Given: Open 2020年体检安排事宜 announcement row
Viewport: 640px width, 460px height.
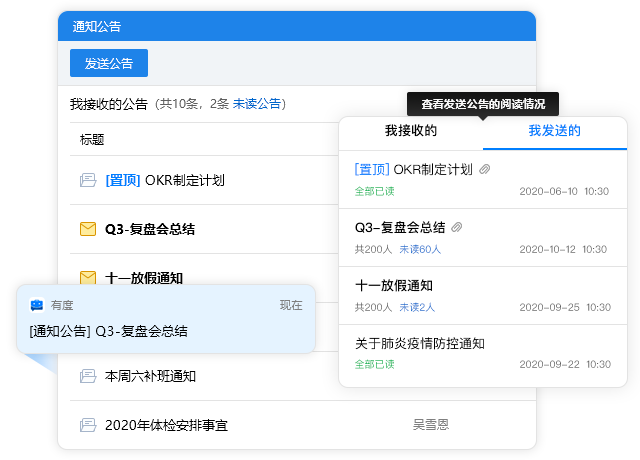Looking at the screenshot, I should pyautogui.click(x=166, y=425).
